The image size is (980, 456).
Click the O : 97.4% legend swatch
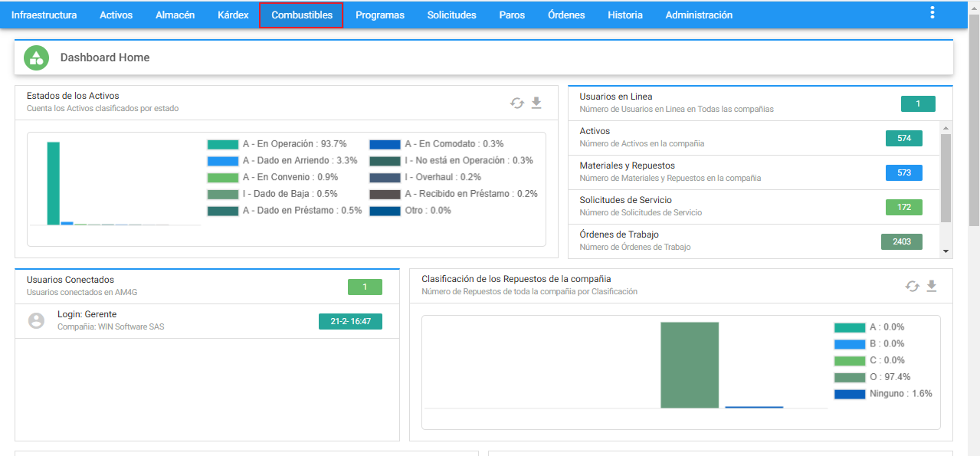pos(850,377)
